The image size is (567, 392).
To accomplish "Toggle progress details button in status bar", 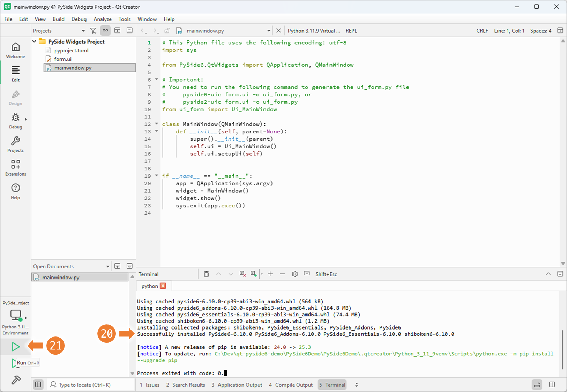I will coord(537,385).
